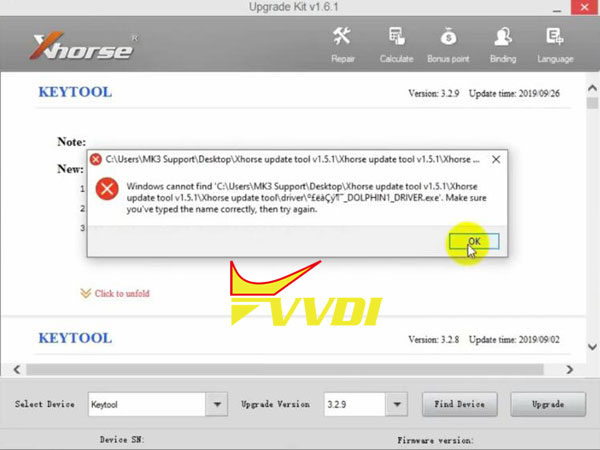Viewport: 600px width, 450px height.
Task: Click the horizontal scrollbar thumb
Action: click(285, 369)
